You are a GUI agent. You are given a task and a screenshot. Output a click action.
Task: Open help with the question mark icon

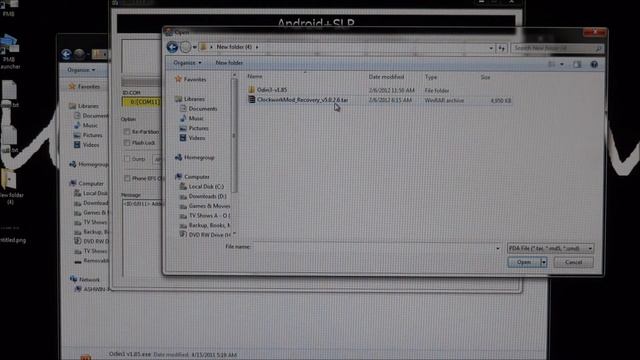(x=594, y=64)
